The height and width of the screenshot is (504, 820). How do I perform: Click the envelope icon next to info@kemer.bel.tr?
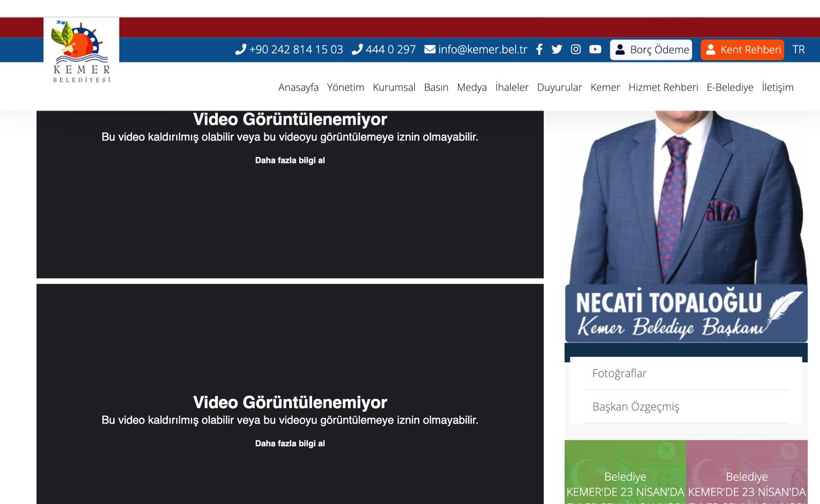pos(428,50)
